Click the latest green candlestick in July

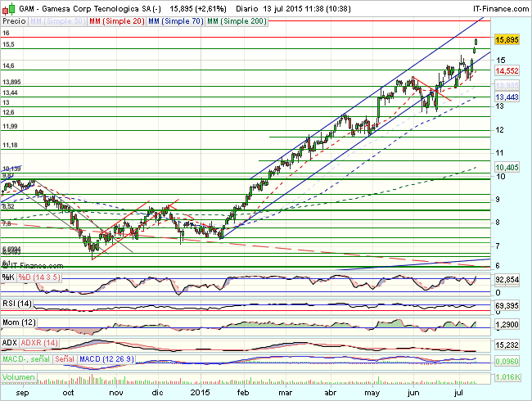pos(476,42)
